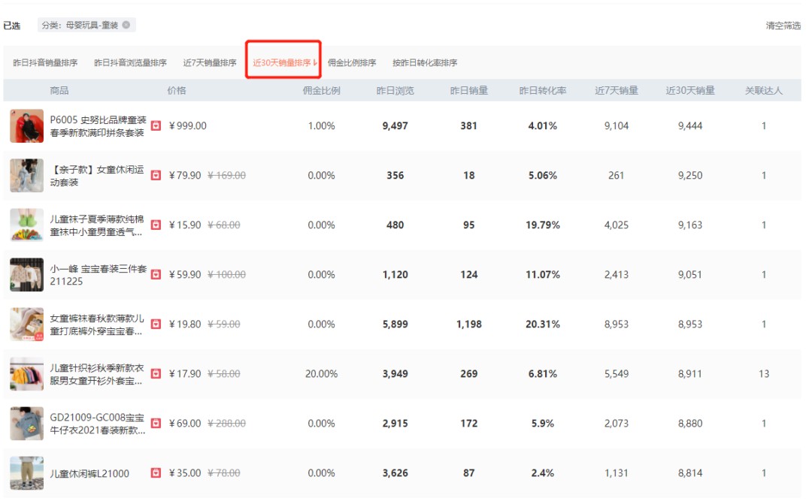812x504 pixels.
Task: Open the 儿童休闲裤L21000 product thumbnail
Action: pyautogui.click(x=26, y=473)
